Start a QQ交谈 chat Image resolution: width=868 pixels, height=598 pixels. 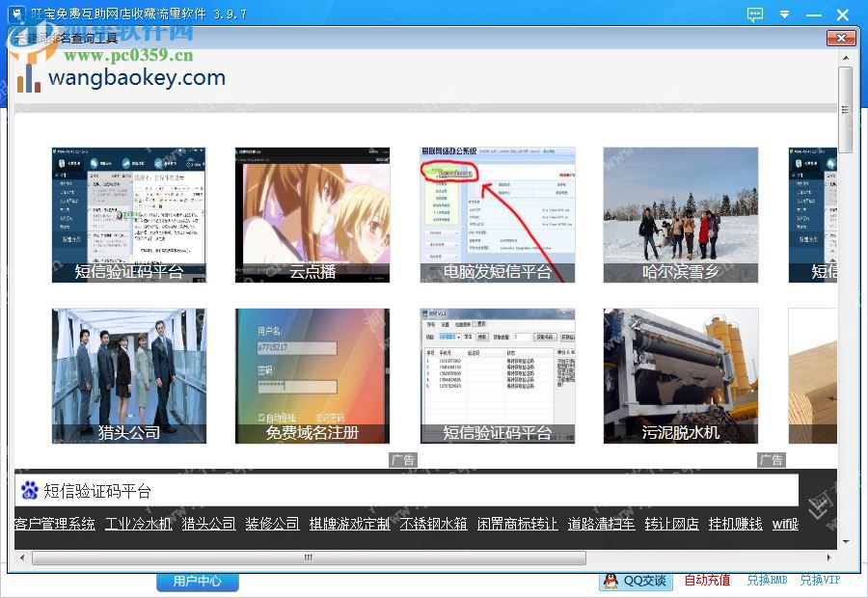(637, 581)
